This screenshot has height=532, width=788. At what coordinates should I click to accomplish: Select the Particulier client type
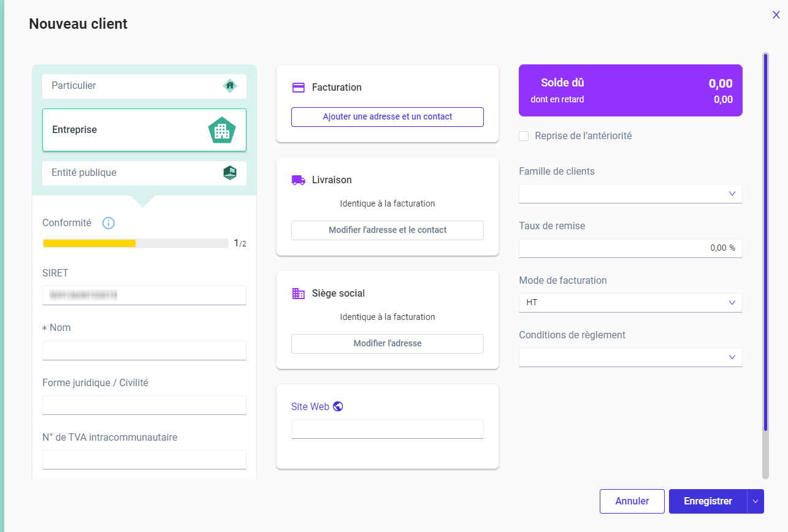(x=144, y=86)
